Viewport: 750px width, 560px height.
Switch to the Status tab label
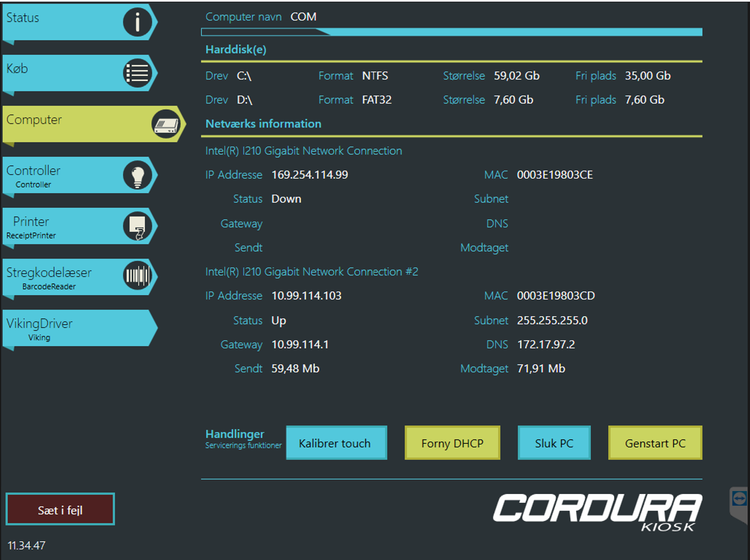click(x=23, y=18)
